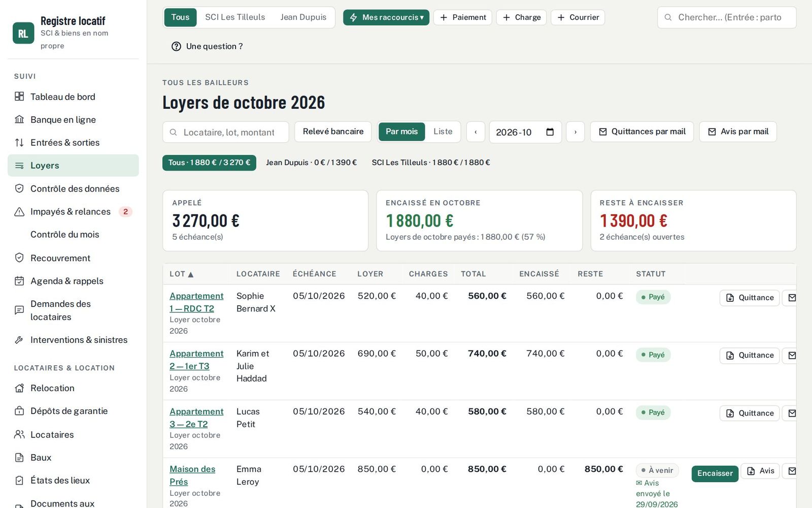Open Contrôle des données
Viewport: 812px width, 508px height.
click(x=73, y=188)
